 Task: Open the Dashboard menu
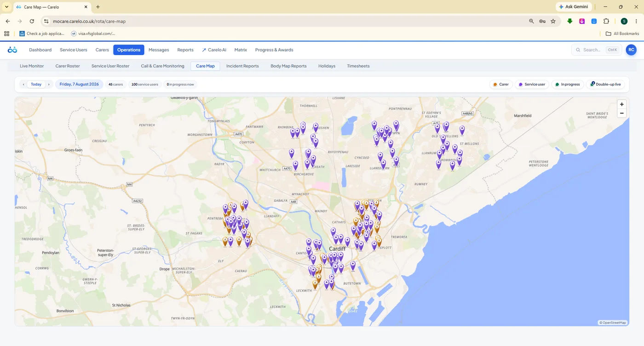[40, 50]
